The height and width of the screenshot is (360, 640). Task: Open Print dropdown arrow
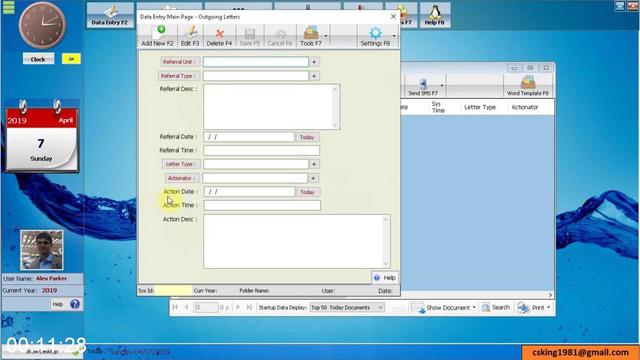(x=548, y=307)
